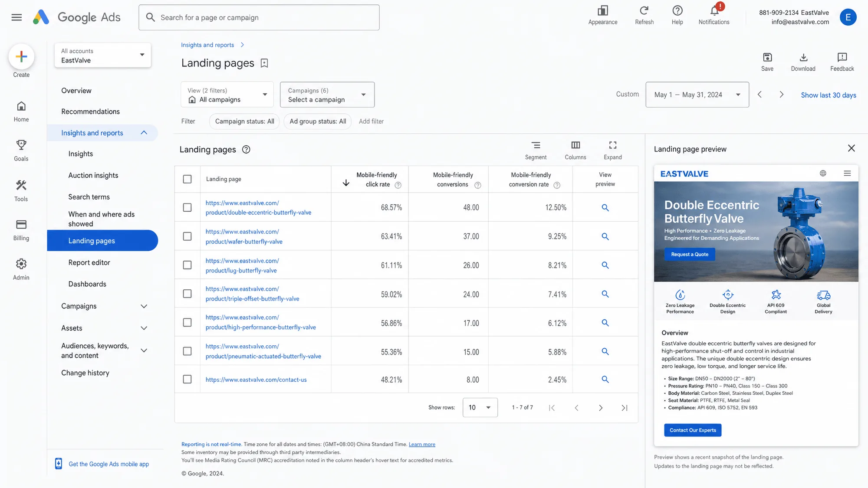Preview the wafer-butterfly-valve landing page
The width and height of the screenshot is (868, 488).
tap(605, 236)
